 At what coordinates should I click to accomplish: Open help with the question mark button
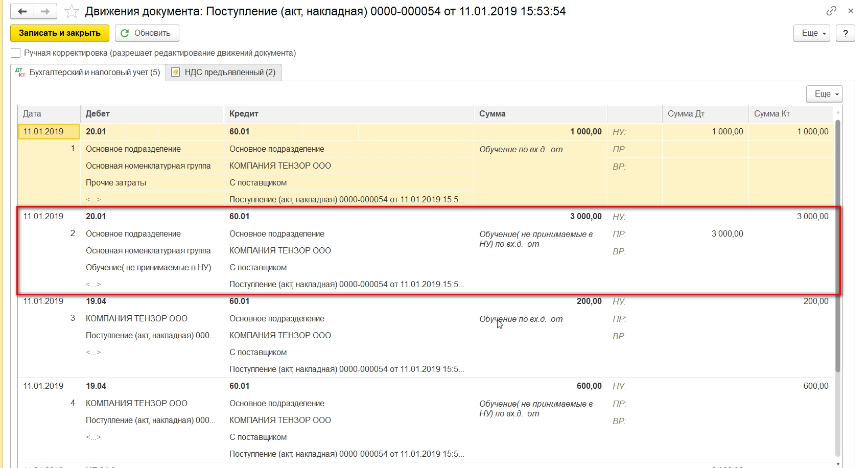pyautogui.click(x=846, y=33)
